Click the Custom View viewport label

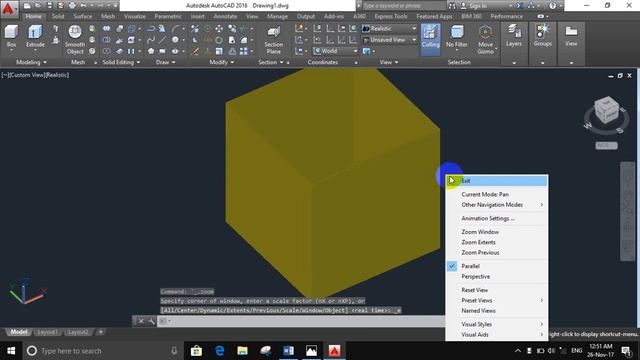pyautogui.click(x=26, y=75)
